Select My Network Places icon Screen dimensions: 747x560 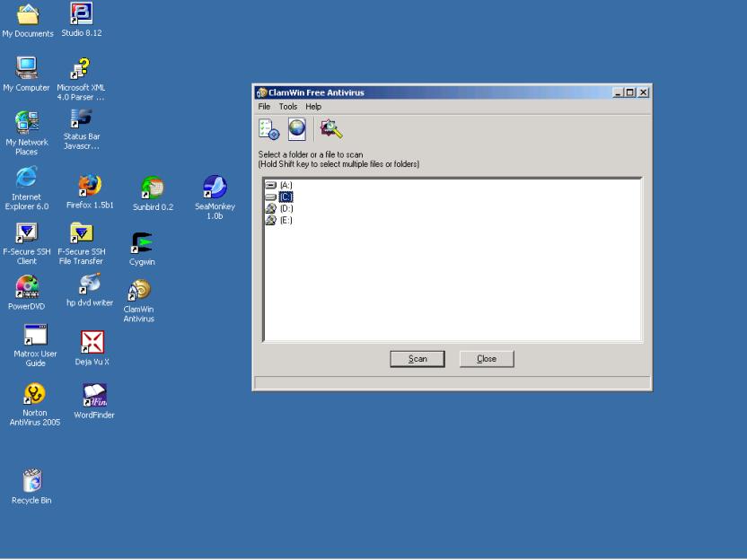coord(27,134)
